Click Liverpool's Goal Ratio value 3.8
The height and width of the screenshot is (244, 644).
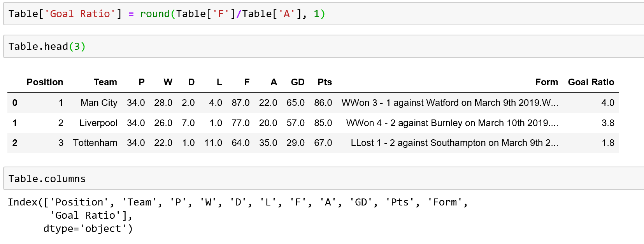pos(607,123)
